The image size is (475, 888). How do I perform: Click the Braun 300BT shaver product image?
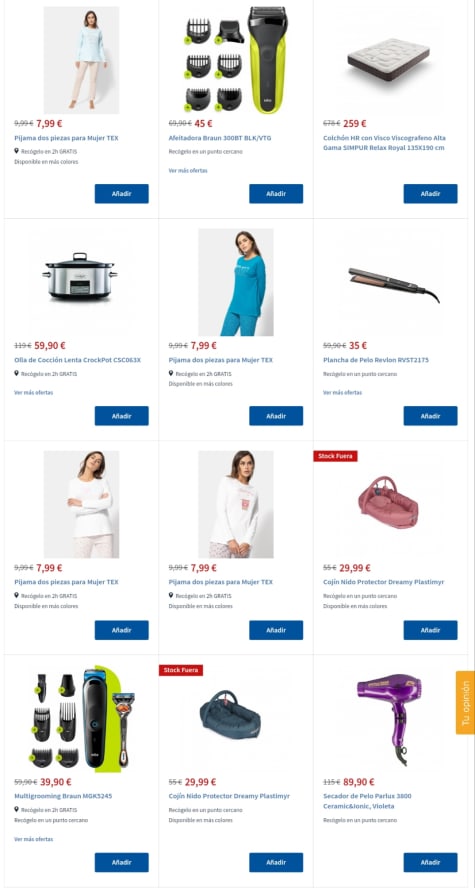[x=236, y=60]
